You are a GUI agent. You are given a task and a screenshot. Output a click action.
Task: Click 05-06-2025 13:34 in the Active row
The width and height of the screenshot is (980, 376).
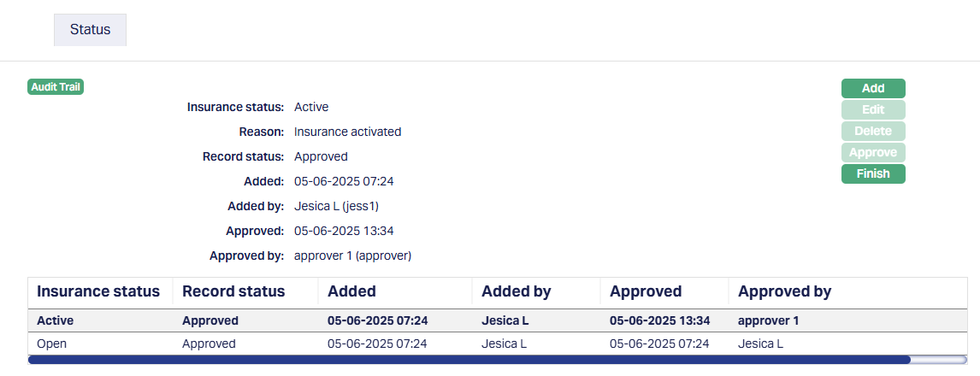pyautogui.click(x=659, y=321)
